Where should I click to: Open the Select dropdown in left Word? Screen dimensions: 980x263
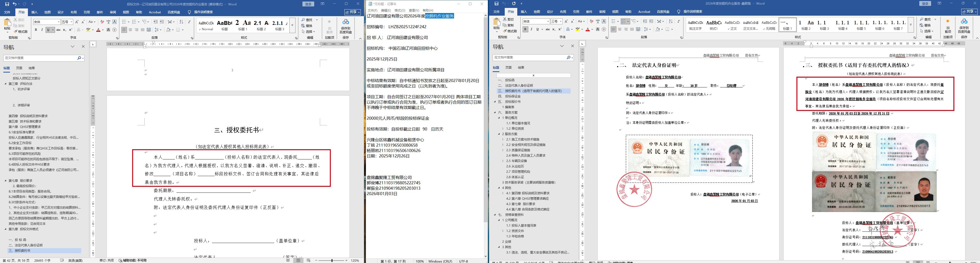click(308, 32)
